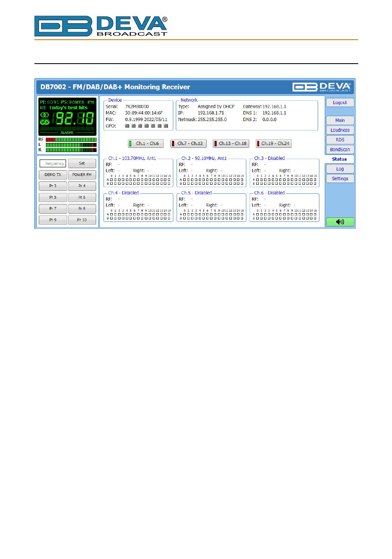The width and height of the screenshot is (392, 559).
Task: Toggle the green speaker audio button
Action: pos(340,222)
